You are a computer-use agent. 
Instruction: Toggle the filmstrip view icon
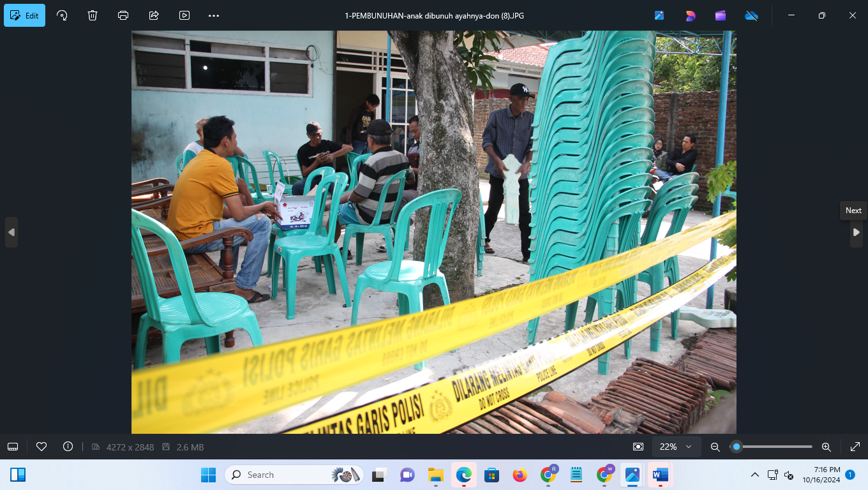pos(13,447)
